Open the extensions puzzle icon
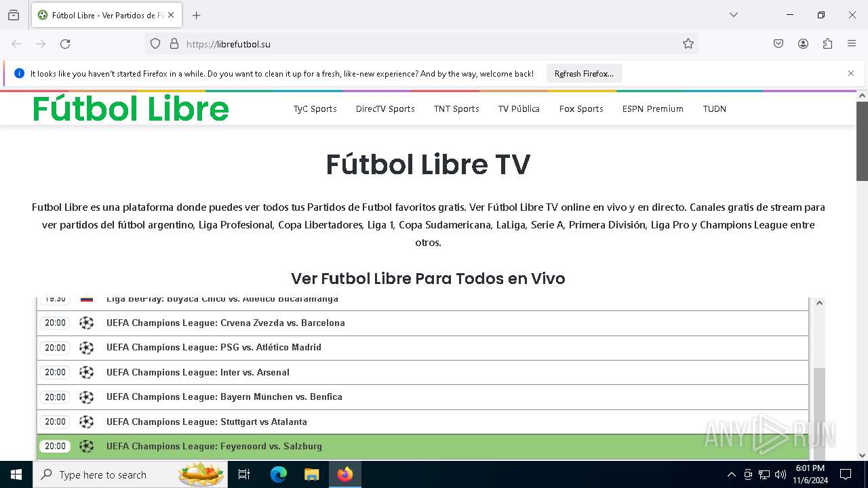This screenshot has width=868, height=488. tap(827, 43)
